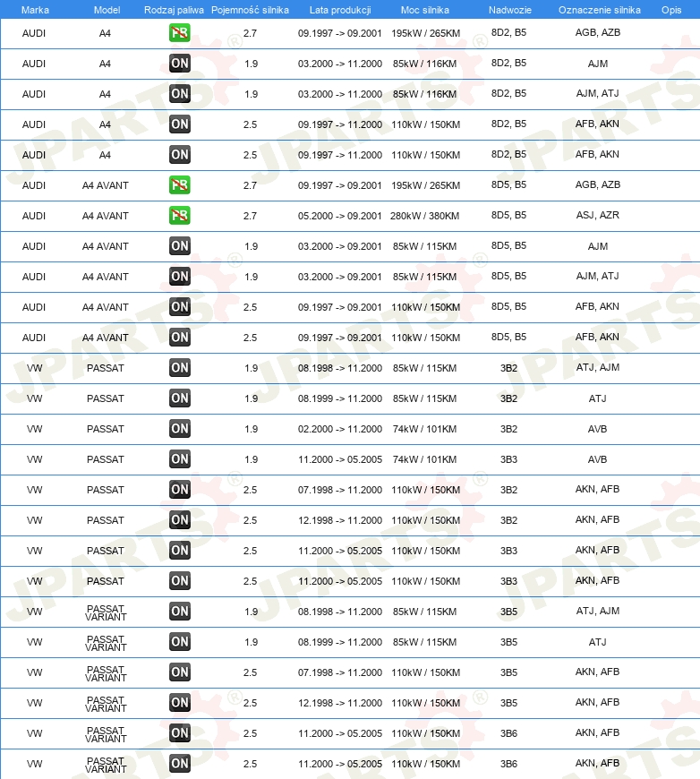
Task: Click the Rodzaj paliwa column header
Action: click(x=174, y=10)
